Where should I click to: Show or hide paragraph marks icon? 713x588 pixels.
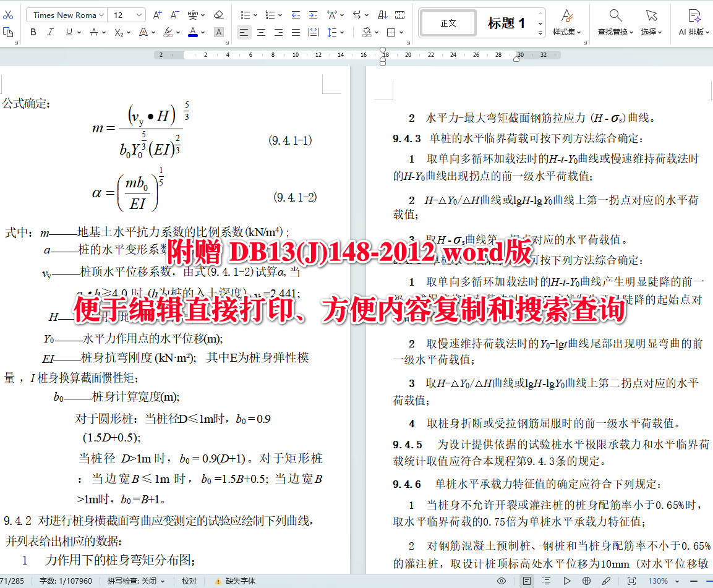pyautogui.click(x=399, y=15)
